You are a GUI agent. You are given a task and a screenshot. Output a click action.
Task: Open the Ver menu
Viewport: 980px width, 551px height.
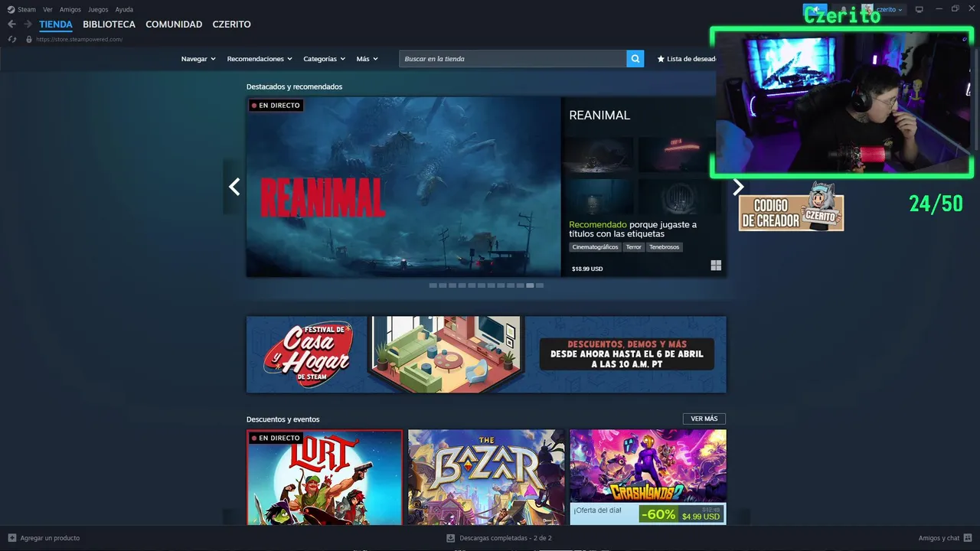[47, 9]
